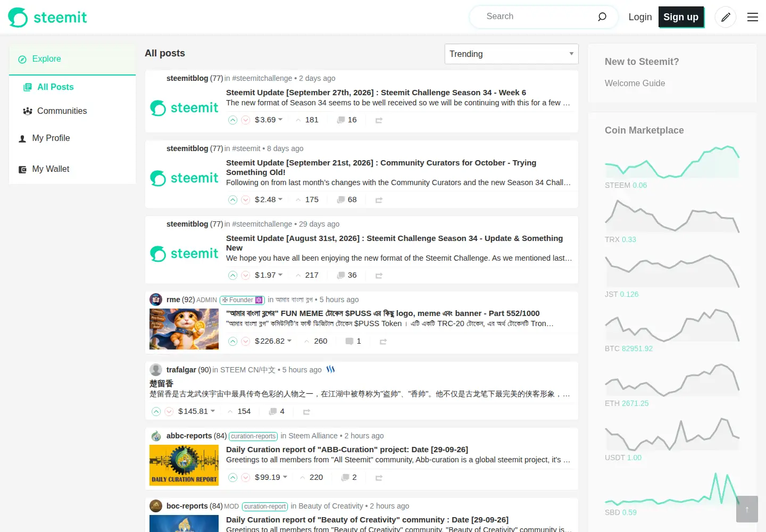The image size is (766, 532).
Task: Upvote the 楚留香 post by trafalgar
Action: pos(156,412)
